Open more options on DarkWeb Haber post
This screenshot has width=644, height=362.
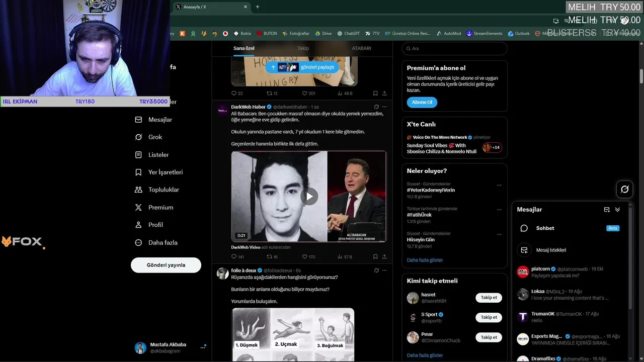(x=384, y=107)
